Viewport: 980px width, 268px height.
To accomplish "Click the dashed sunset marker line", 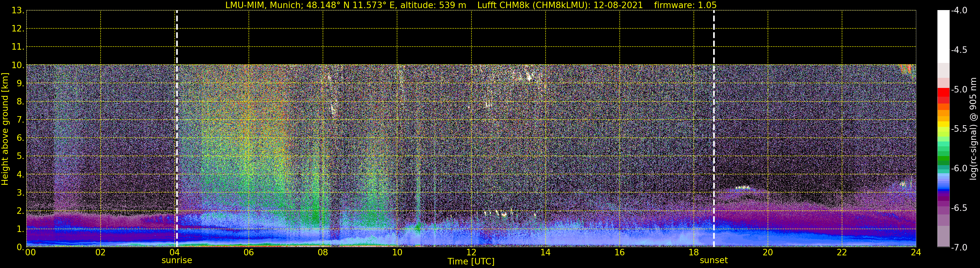I will 714,128.
